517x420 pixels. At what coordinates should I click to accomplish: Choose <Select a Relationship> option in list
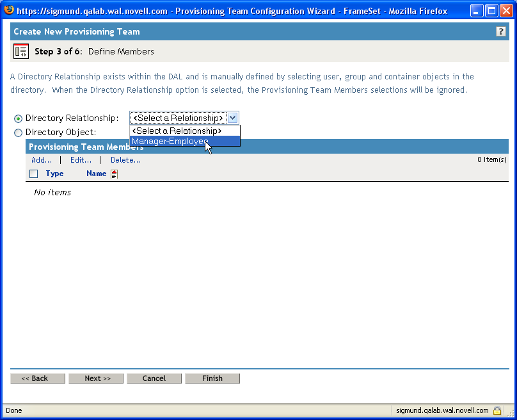185,131
